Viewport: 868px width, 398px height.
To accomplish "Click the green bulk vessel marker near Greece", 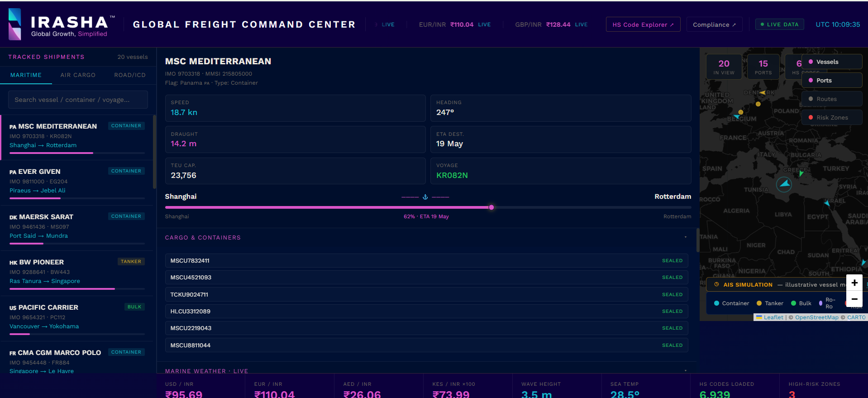I will 801,173.
